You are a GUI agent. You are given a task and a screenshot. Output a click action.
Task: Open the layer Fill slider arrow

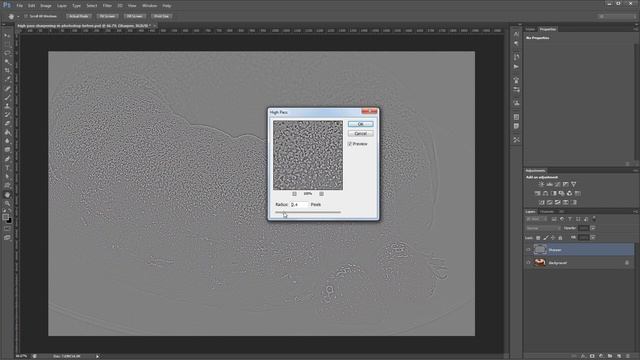(x=593, y=238)
